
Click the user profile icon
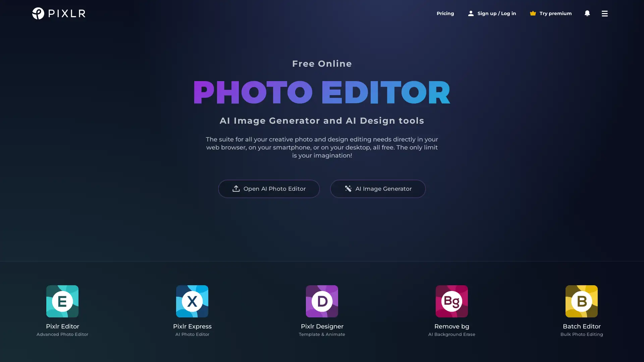click(470, 13)
